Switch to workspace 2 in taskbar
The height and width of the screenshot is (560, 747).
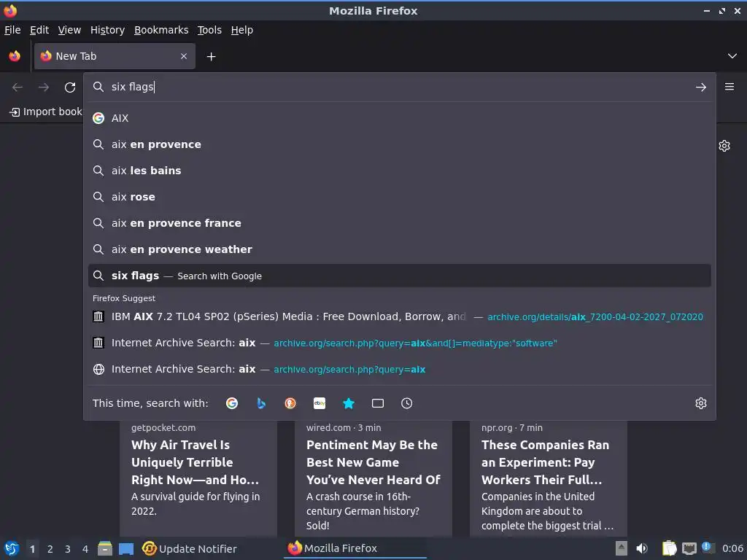tap(50, 549)
